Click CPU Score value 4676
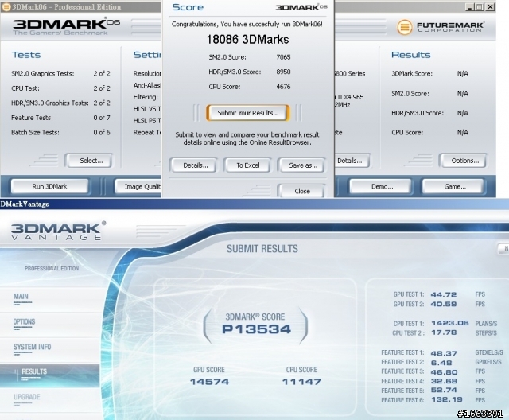The height and width of the screenshot is (420, 509). coord(283,87)
